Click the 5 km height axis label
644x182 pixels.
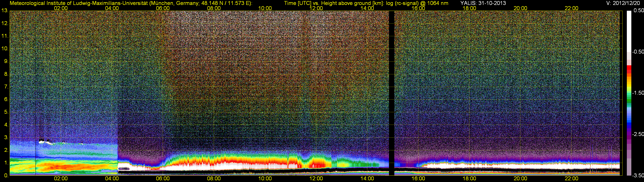tap(6, 112)
